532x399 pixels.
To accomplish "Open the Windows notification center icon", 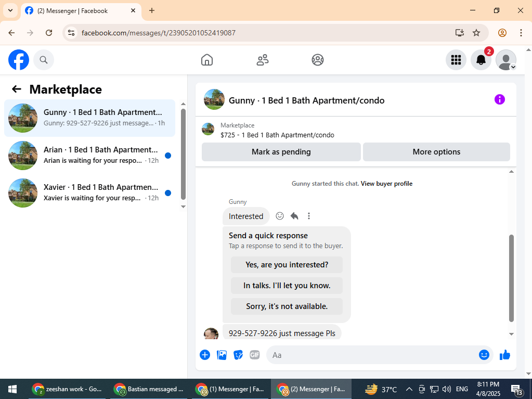I will [x=517, y=390].
